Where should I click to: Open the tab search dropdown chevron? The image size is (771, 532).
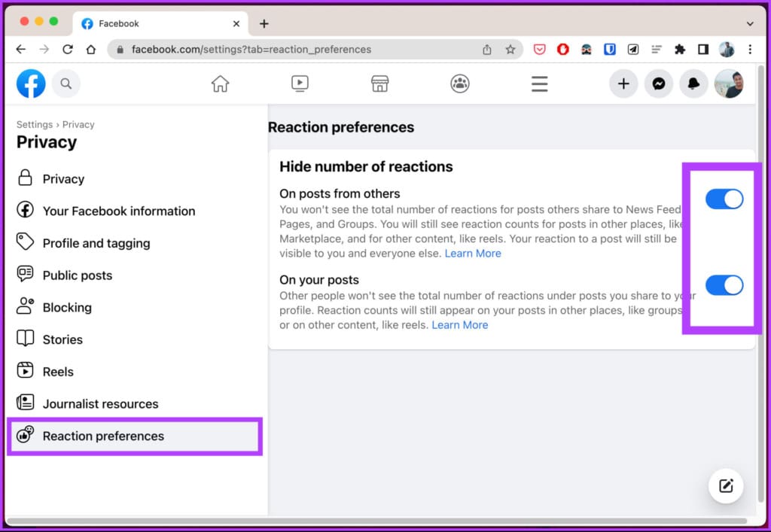(x=750, y=23)
